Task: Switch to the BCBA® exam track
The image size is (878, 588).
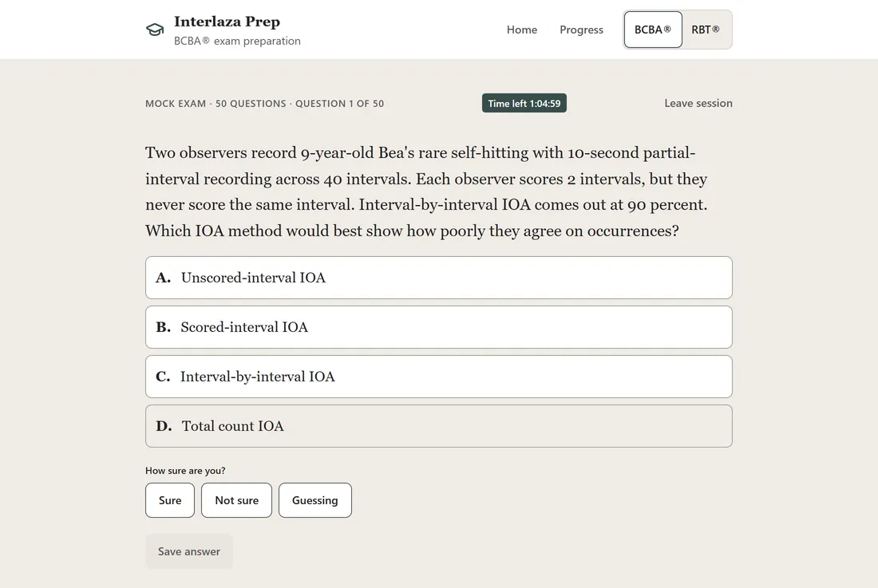Action: (653, 30)
